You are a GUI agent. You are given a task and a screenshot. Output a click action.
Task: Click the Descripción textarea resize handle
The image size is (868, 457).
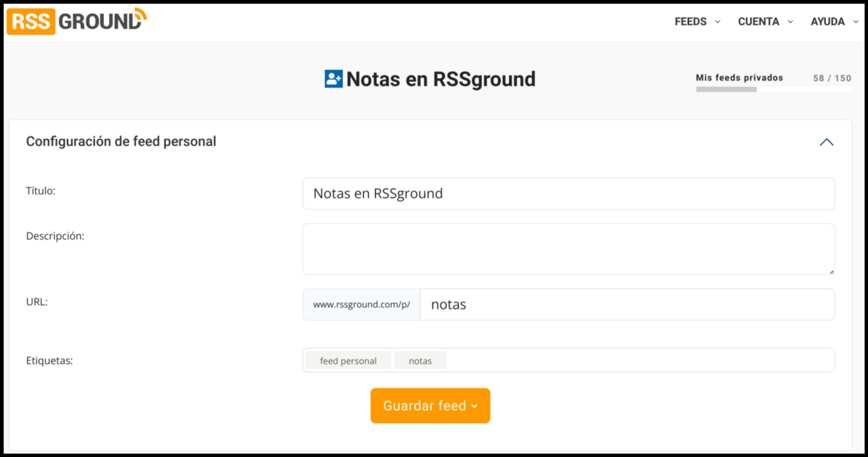tap(831, 271)
